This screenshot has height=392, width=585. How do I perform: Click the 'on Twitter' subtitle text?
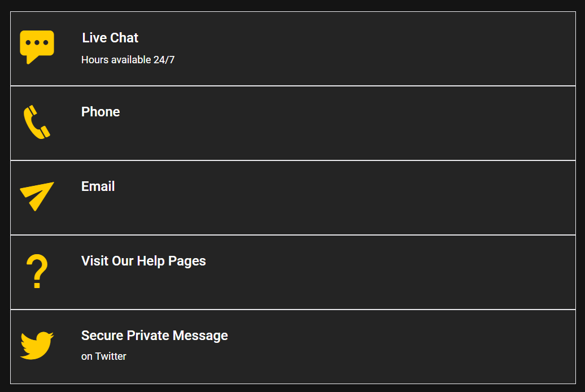pos(104,356)
